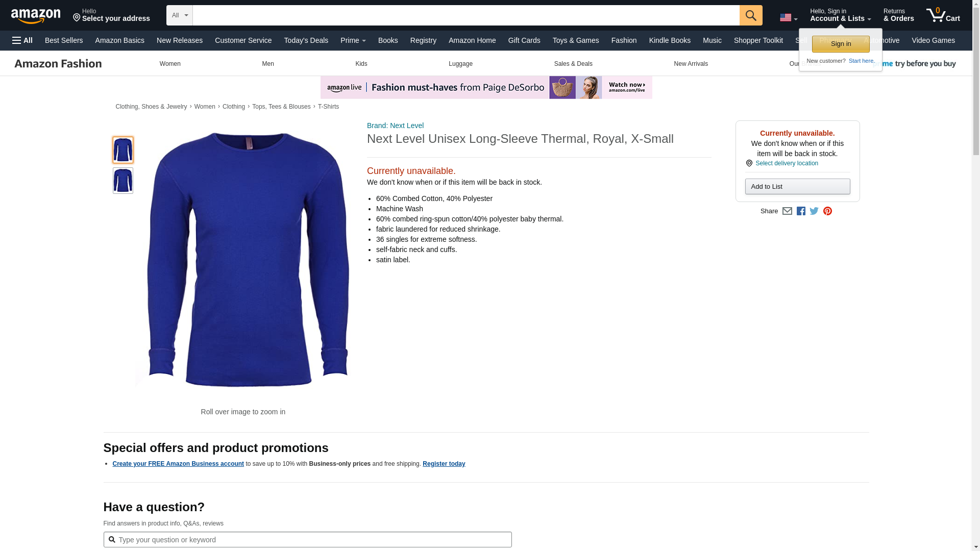Screen dimensions: 980x551
Task: Open the All hamburger menu
Action: coord(22,40)
